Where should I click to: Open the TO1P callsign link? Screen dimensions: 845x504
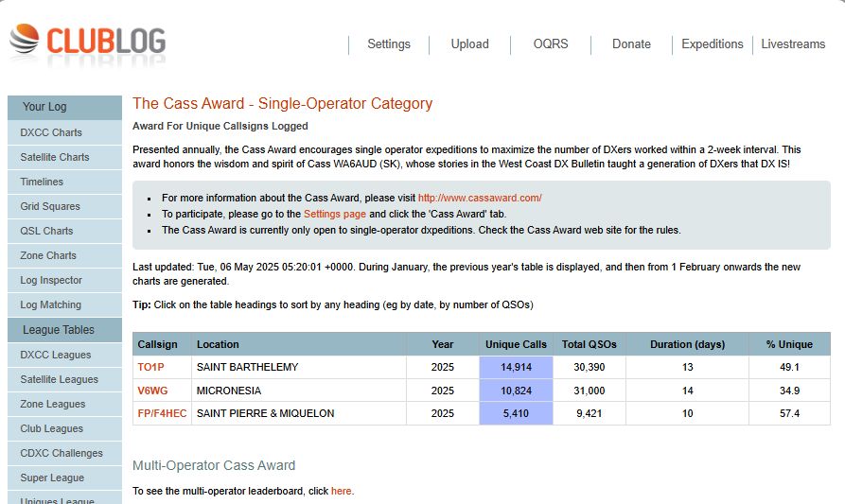tap(150, 367)
